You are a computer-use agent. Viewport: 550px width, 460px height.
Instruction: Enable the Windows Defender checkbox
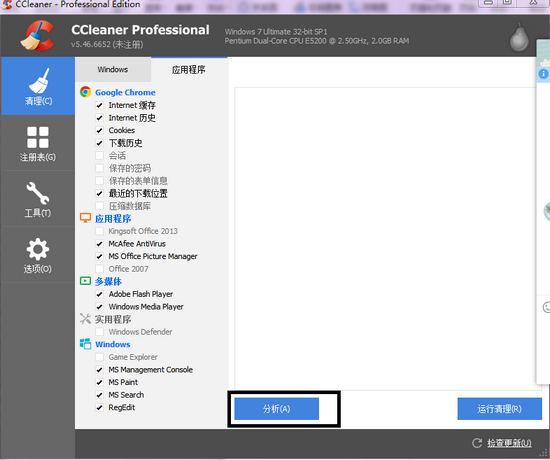pos(100,332)
